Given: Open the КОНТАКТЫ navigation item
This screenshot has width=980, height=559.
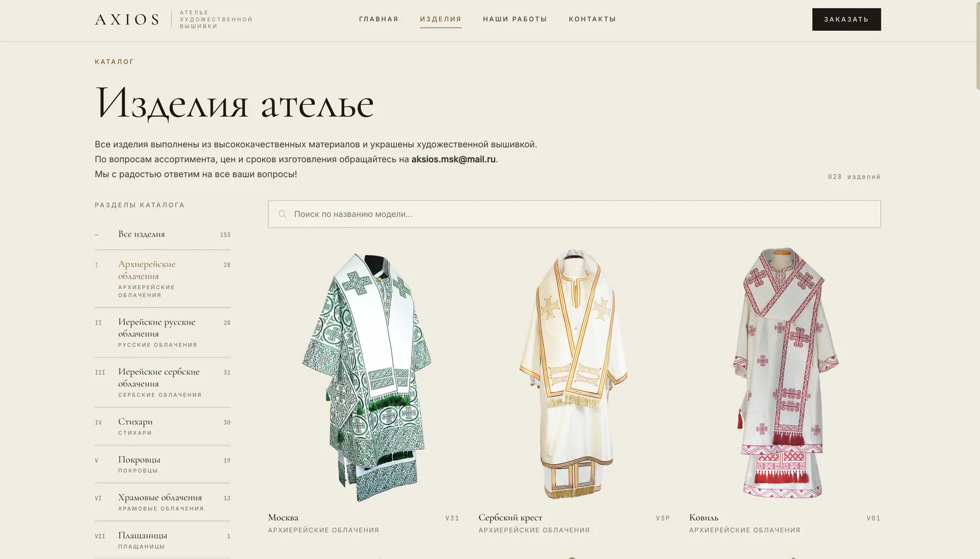Looking at the screenshot, I should [592, 20].
